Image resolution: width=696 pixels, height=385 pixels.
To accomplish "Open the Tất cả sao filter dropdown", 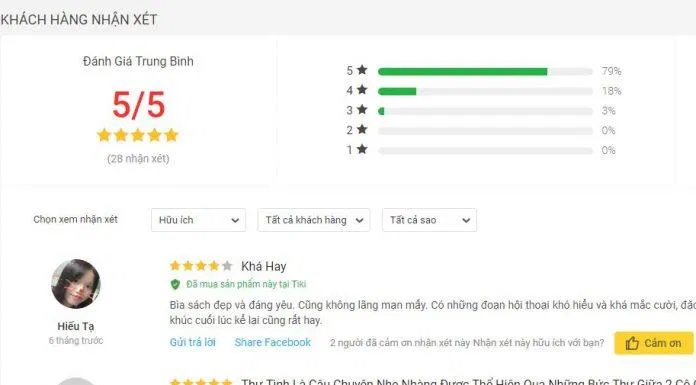I will click(x=429, y=220).
